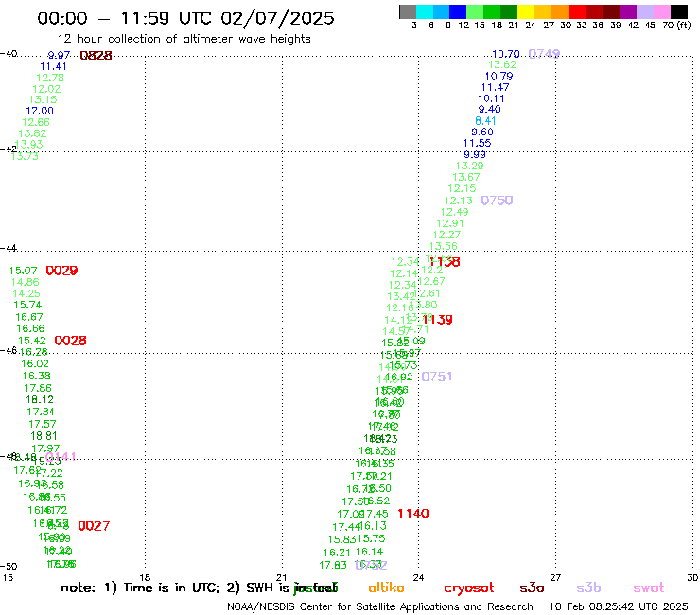Click the wave height value 18.81

click(44, 436)
